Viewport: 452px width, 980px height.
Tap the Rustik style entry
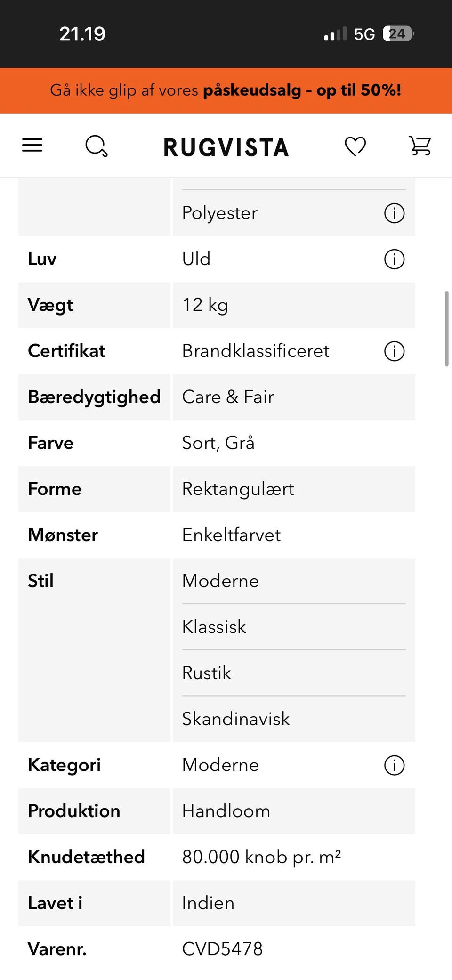[x=207, y=673]
